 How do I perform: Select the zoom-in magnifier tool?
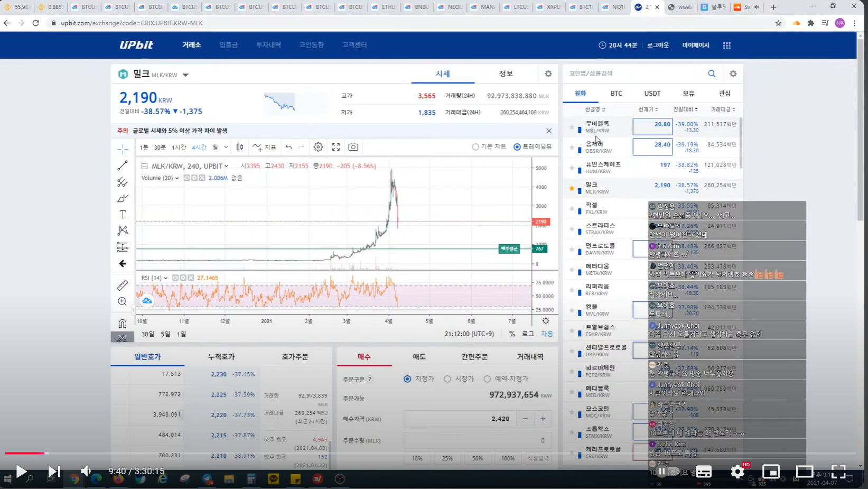pos(122,301)
